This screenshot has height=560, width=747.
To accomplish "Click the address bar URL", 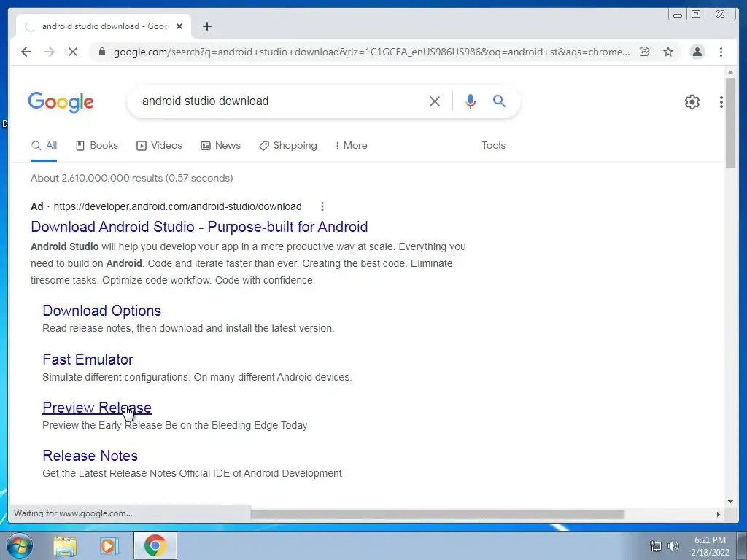I will coord(371,52).
